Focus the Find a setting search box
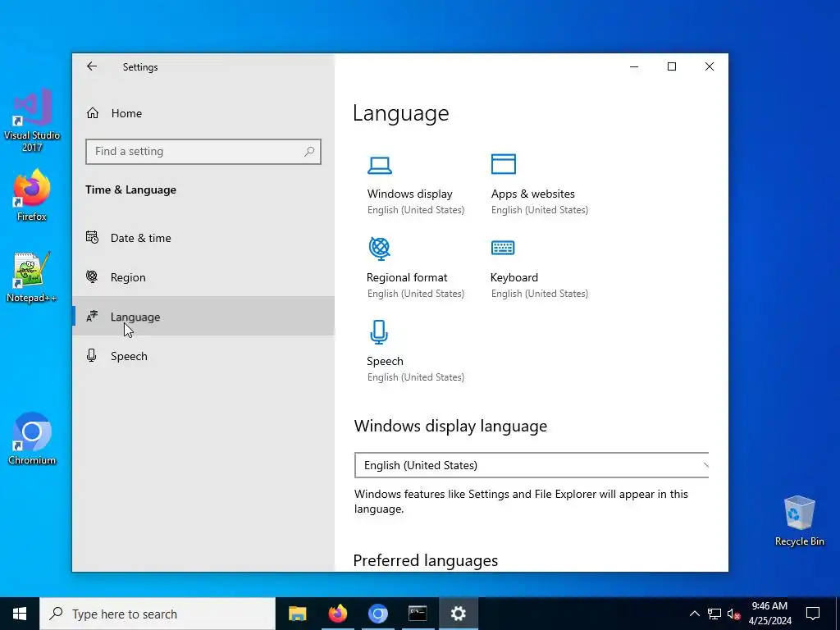 click(203, 152)
